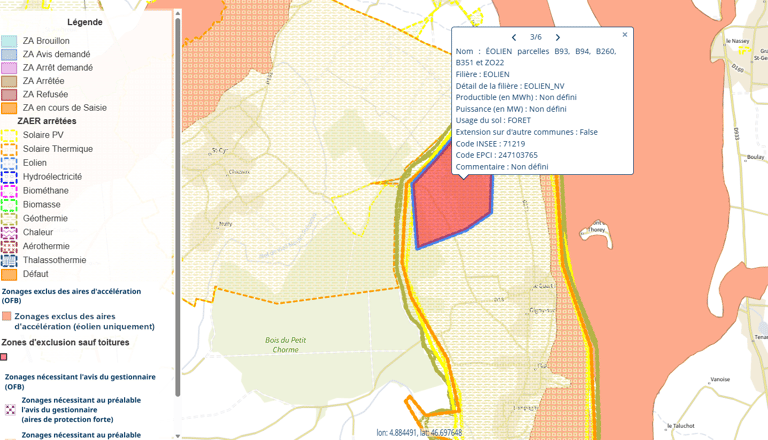The image size is (768, 440).
Task: Click the 3/6 feature counter text
Action: tap(536, 37)
